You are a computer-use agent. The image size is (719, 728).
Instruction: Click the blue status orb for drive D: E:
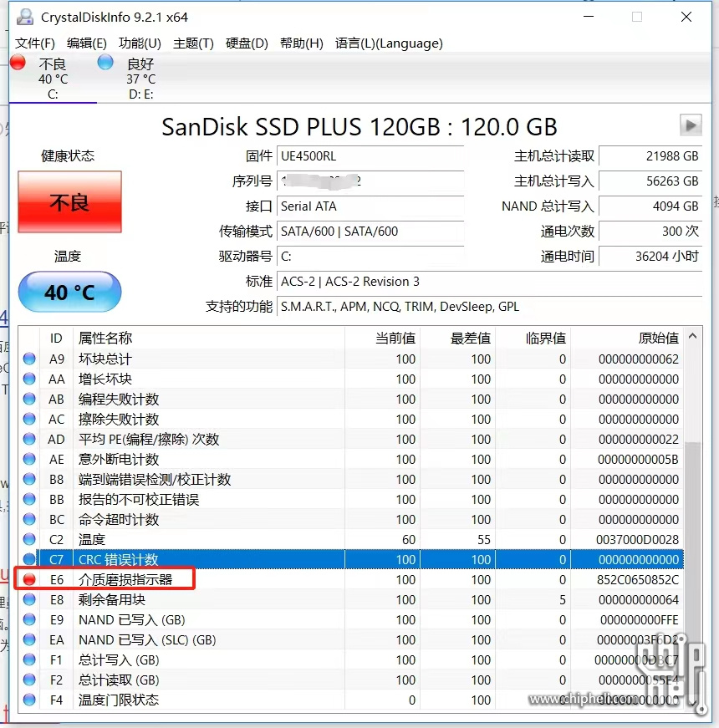point(105,64)
